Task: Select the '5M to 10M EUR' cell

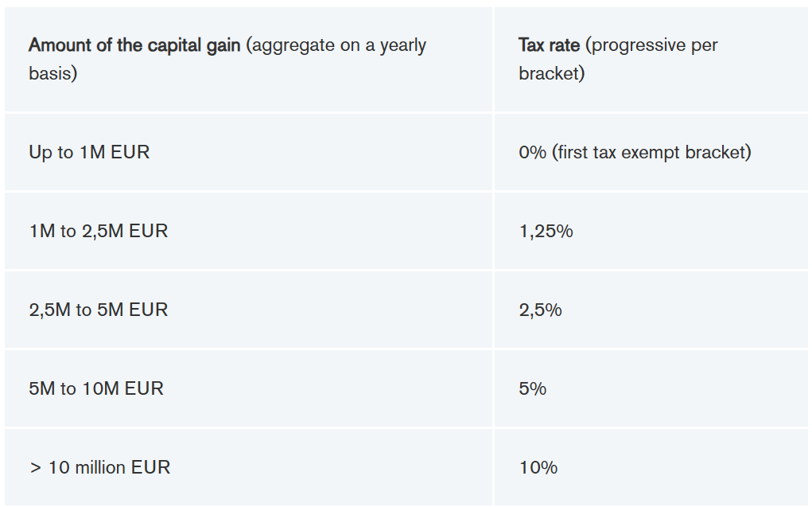Action: tap(96, 388)
